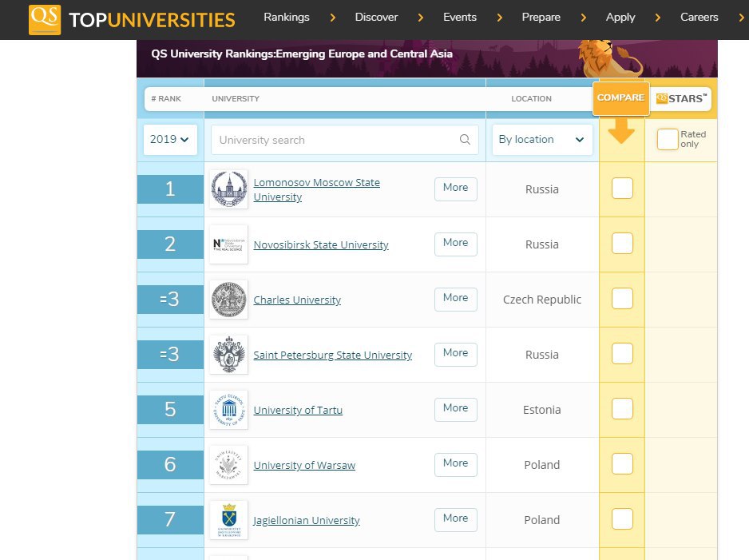Open the Rankings menu
The image size is (749, 560).
pos(287,18)
